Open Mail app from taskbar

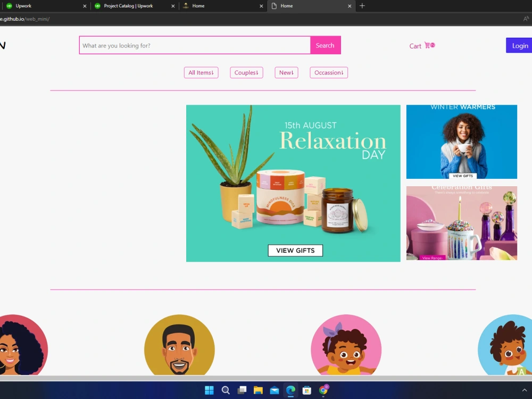click(275, 390)
